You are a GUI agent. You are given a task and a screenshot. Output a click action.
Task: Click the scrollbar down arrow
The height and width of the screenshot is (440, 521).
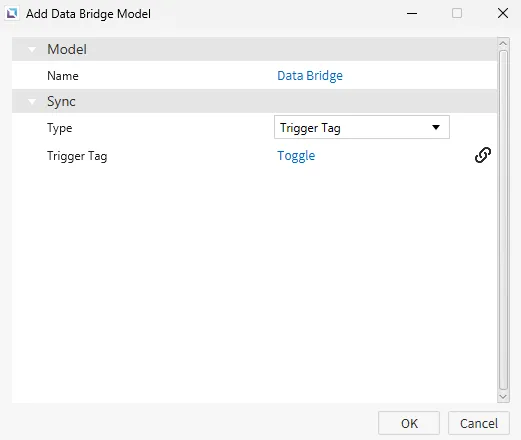503,397
